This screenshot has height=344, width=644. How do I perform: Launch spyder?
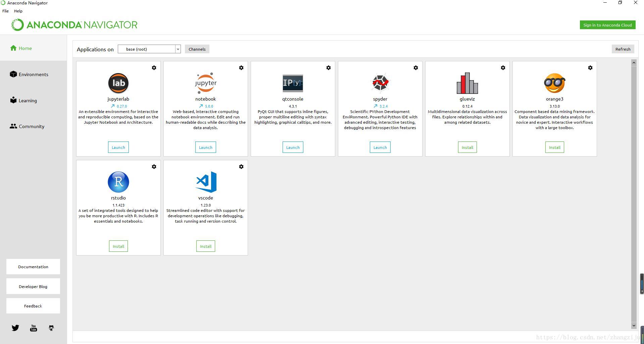click(380, 147)
